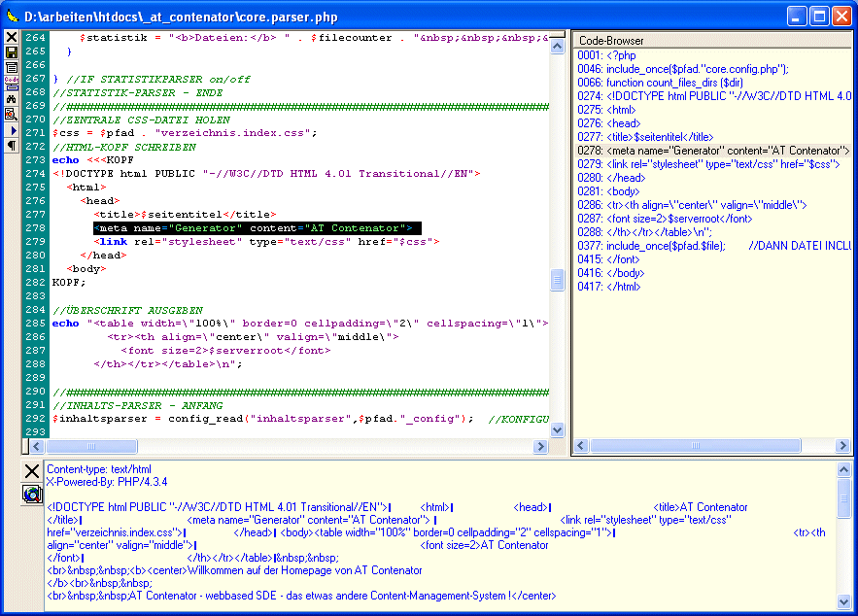Click line number 278 in the gutter

point(36,227)
